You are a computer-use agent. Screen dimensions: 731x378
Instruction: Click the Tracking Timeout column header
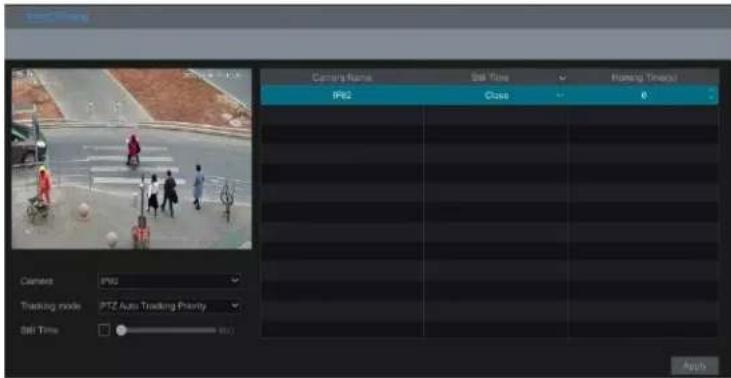point(644,78)
